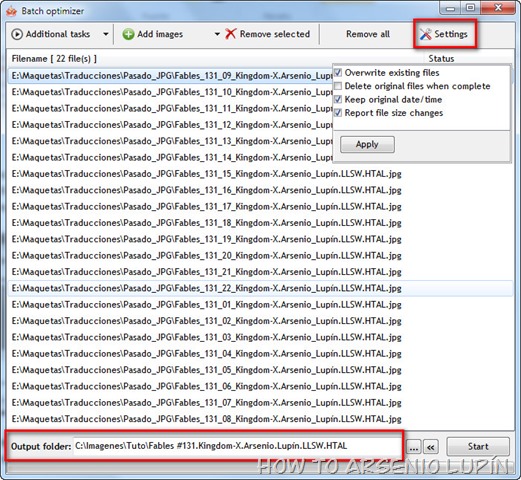
Task: Select file Fables_131_01 row
Action: [x=260, y=305]
